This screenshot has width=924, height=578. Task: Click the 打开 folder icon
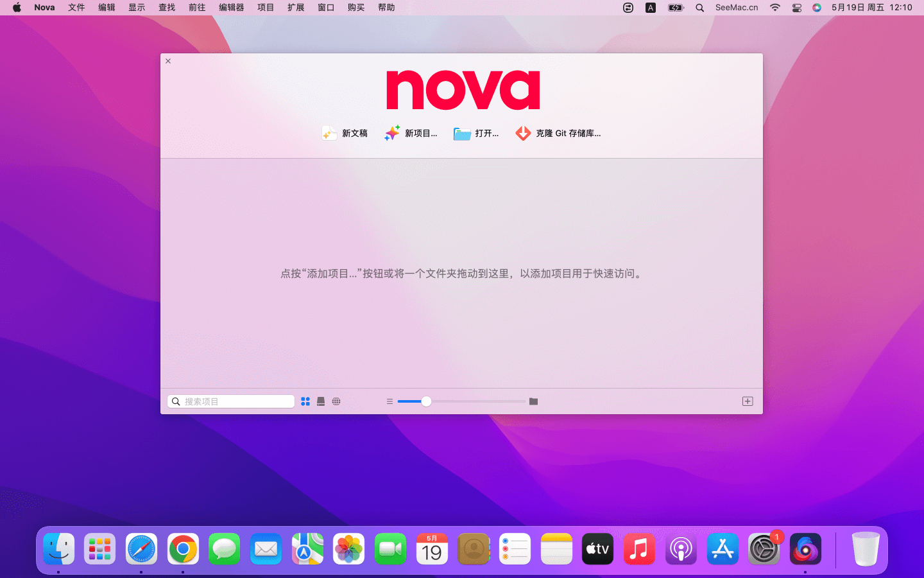[462, 134]
